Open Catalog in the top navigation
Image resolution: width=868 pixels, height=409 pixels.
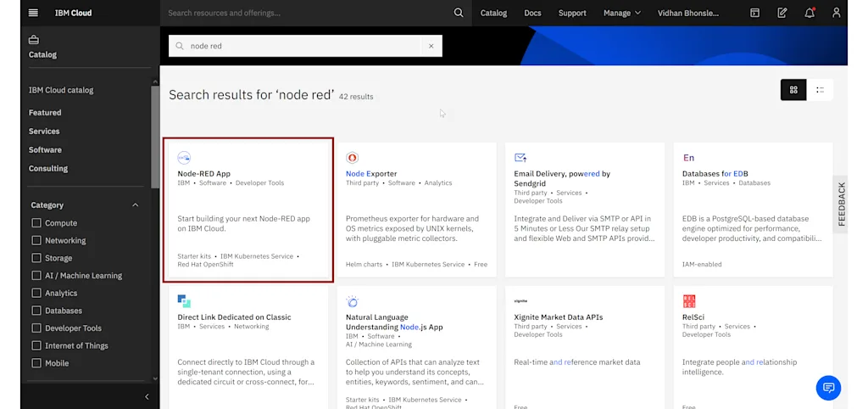493,13
